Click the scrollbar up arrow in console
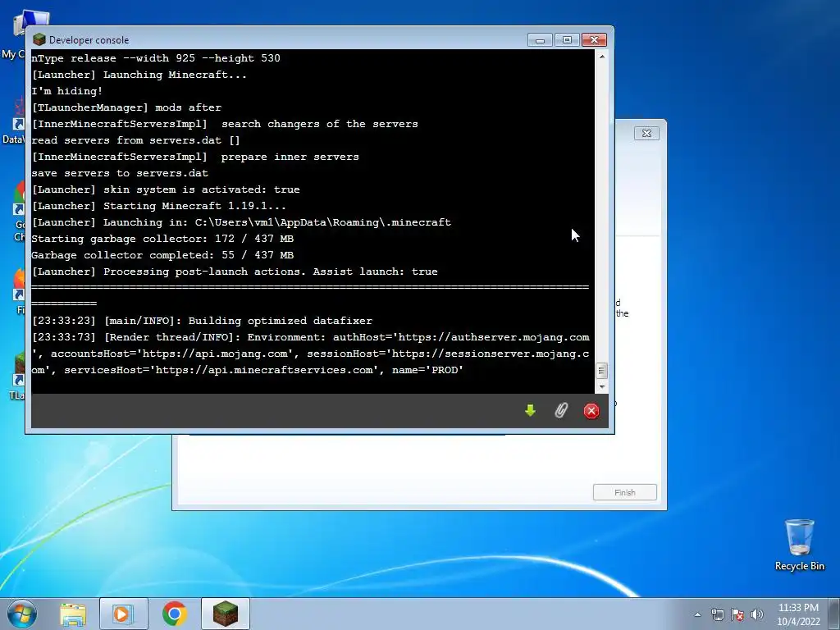 [601, 57]
